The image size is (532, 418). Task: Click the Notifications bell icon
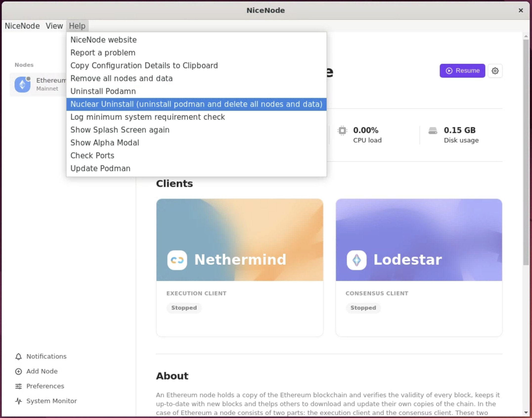(x=19, y=356)
